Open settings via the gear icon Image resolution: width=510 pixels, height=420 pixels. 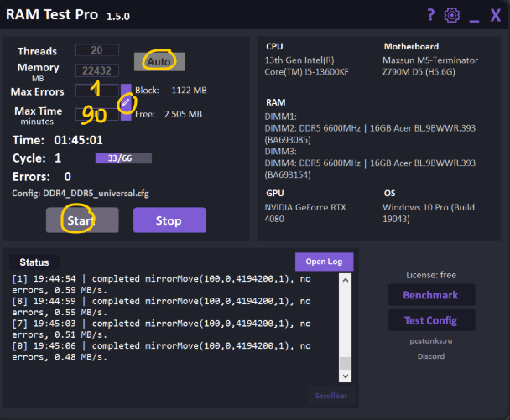(x=452, y=15)
